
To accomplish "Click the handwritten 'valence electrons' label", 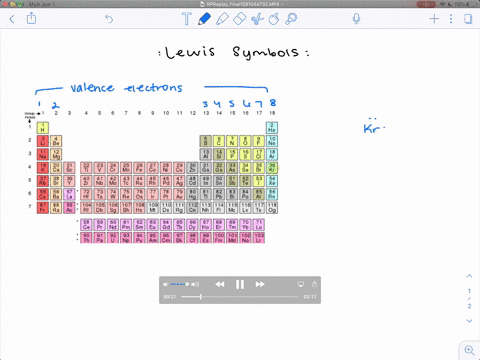I will (126, 87).
